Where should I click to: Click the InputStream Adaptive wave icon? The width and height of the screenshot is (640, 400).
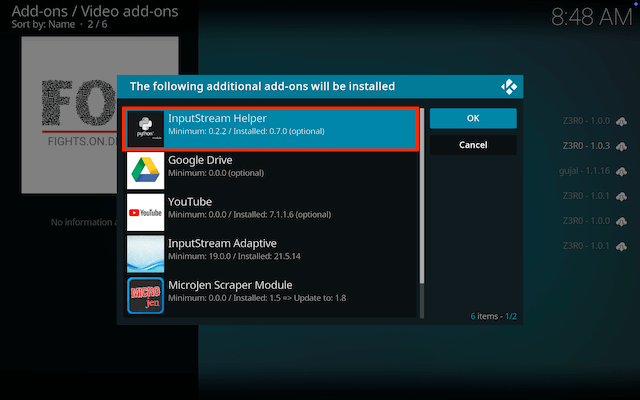coord(145,254)
